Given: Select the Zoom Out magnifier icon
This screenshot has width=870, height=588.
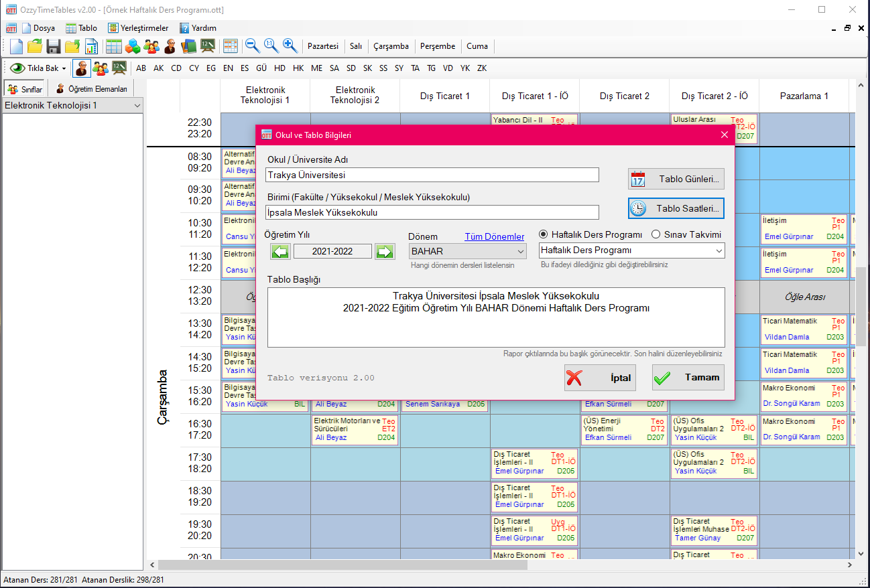Looking at the screenshot, I should tap(251, 46).
